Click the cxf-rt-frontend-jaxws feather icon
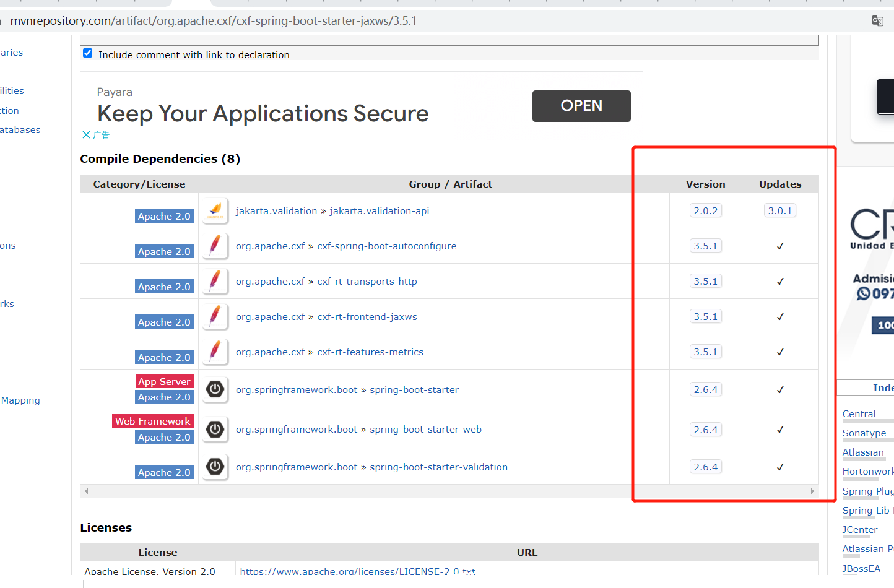 (215, 316)
